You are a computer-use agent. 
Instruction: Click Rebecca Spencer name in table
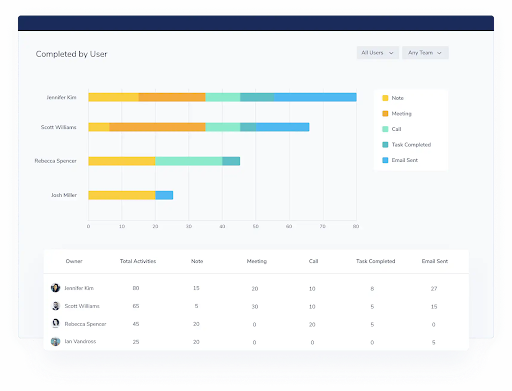coord(85,324)
